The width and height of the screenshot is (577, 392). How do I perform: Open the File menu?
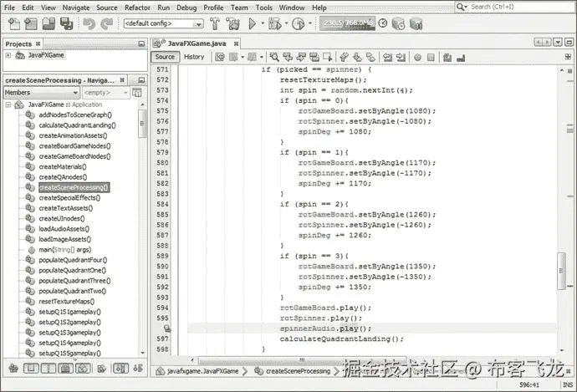click(x=9, y=8)
